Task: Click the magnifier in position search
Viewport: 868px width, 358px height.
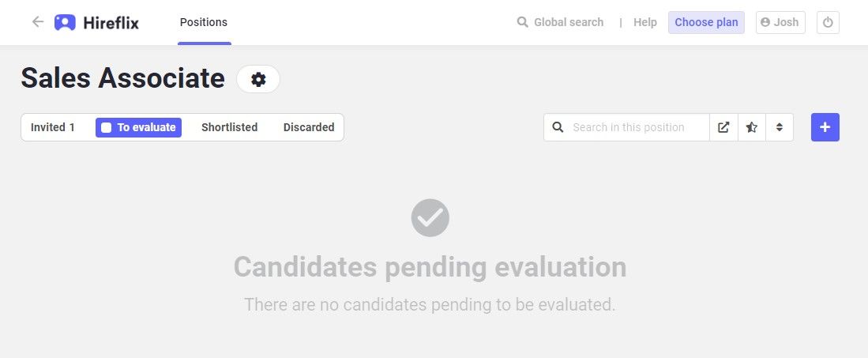Action: coord(558,127)
